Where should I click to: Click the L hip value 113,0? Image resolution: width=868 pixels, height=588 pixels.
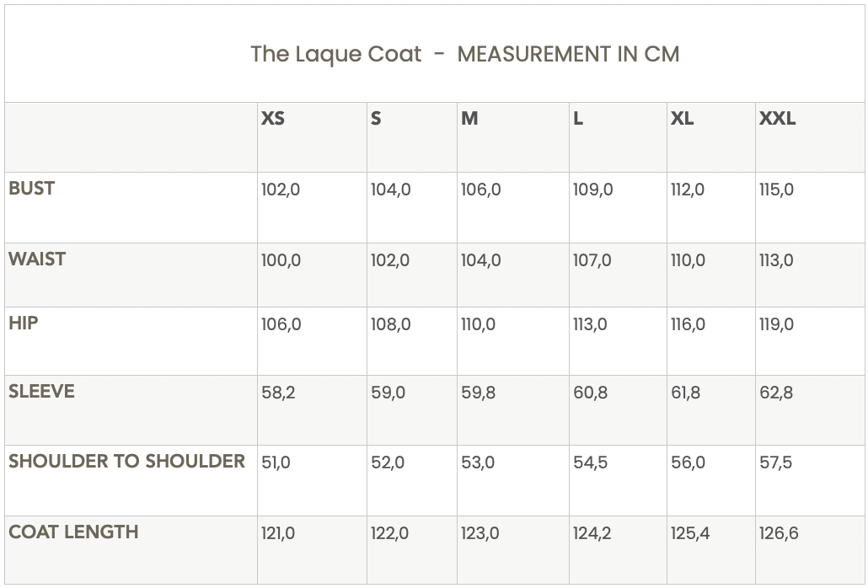[590, 325]
